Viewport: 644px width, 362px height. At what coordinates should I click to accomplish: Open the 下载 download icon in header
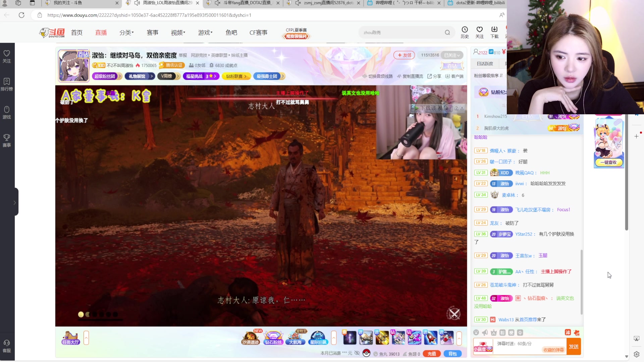coord(494,32)
